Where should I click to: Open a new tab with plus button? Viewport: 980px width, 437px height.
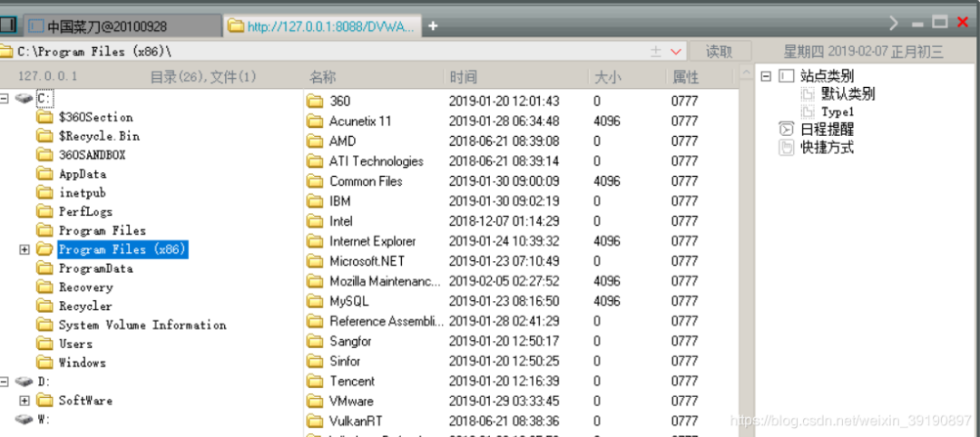point(432,26)
